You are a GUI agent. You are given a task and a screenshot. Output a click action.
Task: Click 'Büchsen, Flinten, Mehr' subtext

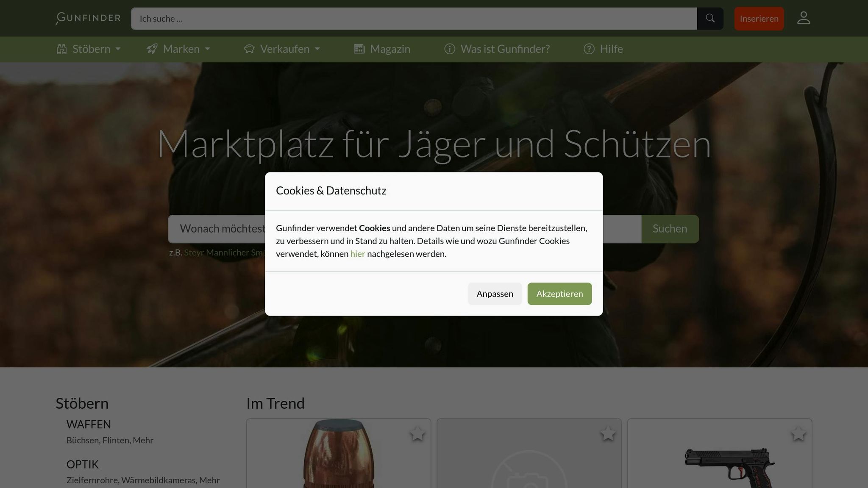[110, 440]
